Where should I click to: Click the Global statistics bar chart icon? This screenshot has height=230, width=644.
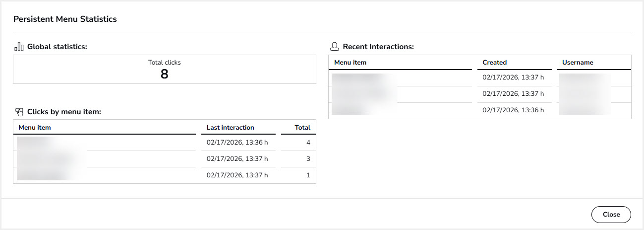point(19,47)
